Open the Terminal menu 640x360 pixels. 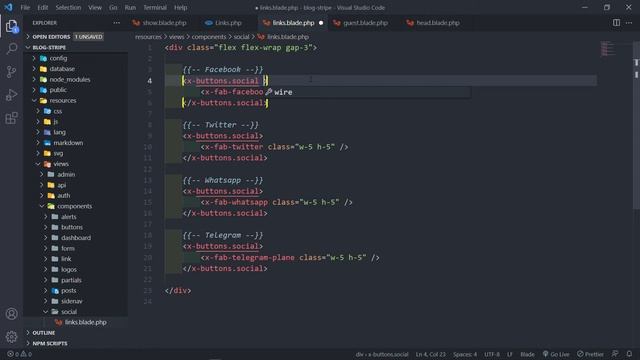tap(155, 7)
